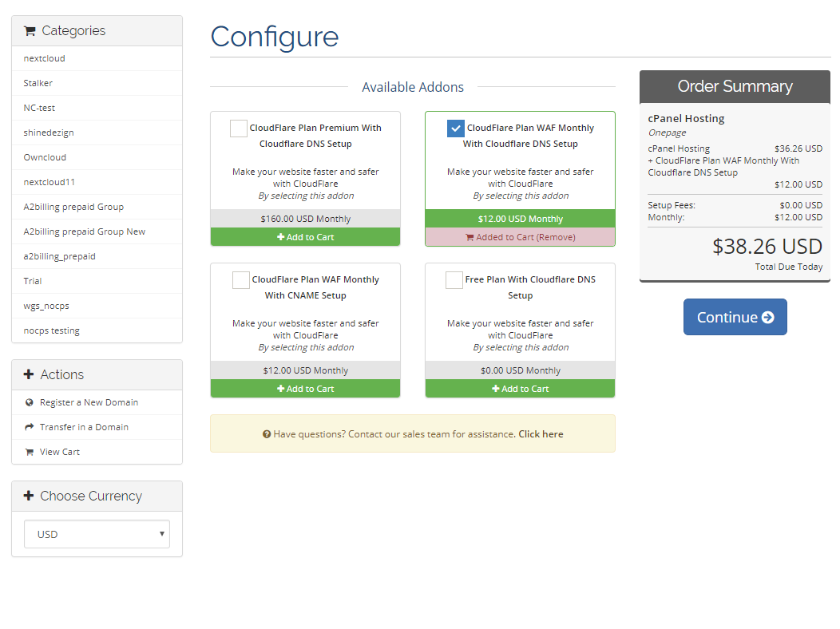The height and width of the screenshot is (629, 840).
Task: Click the shopping cart icon beside Categories
Action: pos(30,31)
